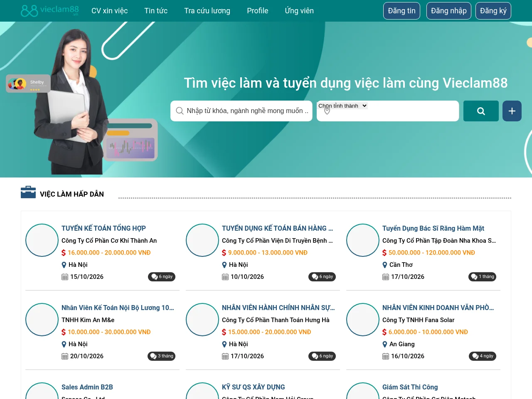Click salary 6.000.000 - 10.000.000 VNĐ
The width and height of the screenshot is (532, 399).
[428, 332]
